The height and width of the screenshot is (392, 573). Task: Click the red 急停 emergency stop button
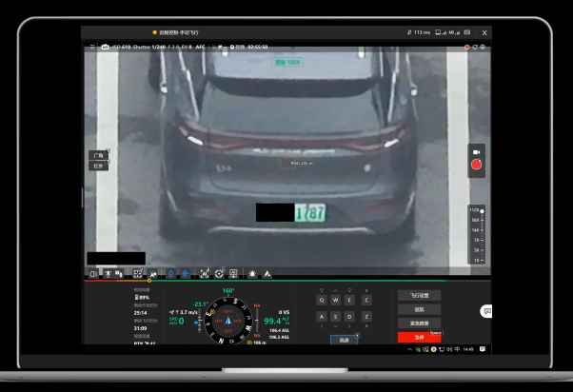click(x=419, y=337)
